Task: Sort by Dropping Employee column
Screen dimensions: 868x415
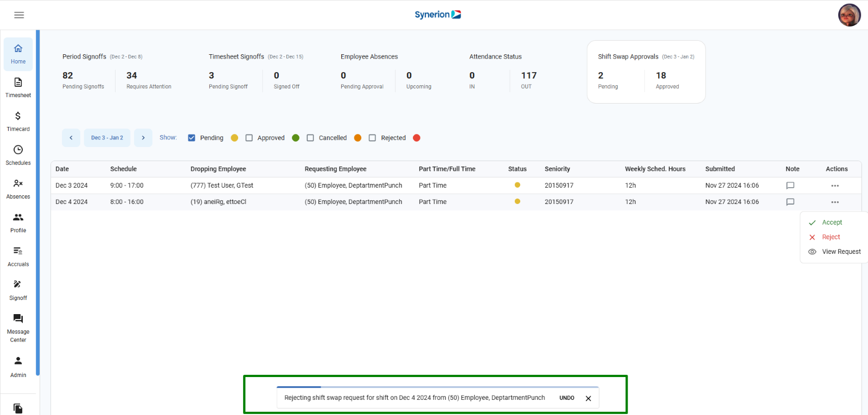Action: pyautogui.click(x=218, y=169)
